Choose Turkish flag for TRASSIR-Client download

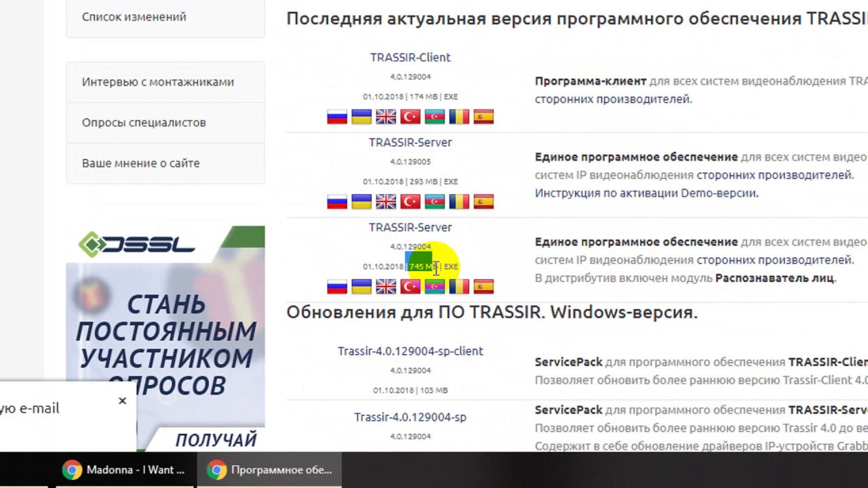point(410,117)
